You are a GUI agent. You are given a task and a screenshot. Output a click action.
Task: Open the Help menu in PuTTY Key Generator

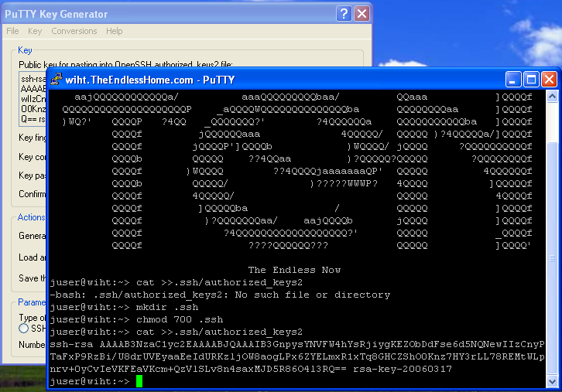115,31
